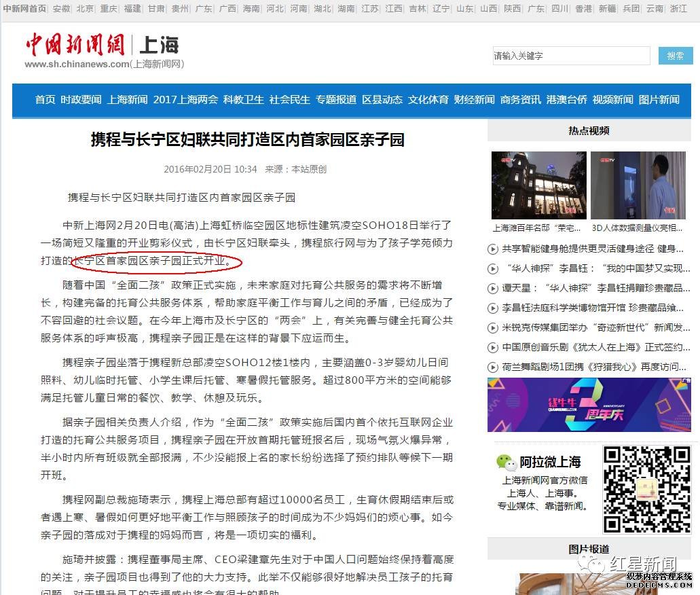The image size is (700, 595).
Task: Click the 阿拉微上海 QR code
Action: click(x=647, y=489)
